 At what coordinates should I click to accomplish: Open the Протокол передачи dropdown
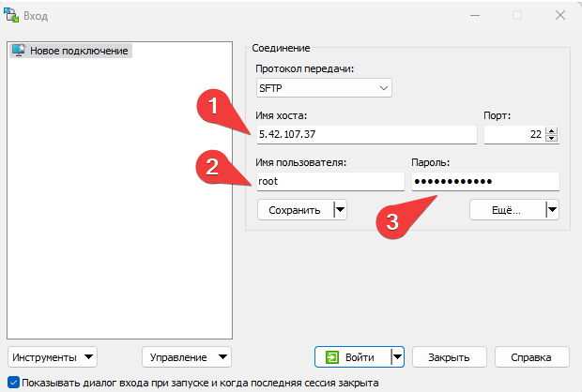pos(324,88)
